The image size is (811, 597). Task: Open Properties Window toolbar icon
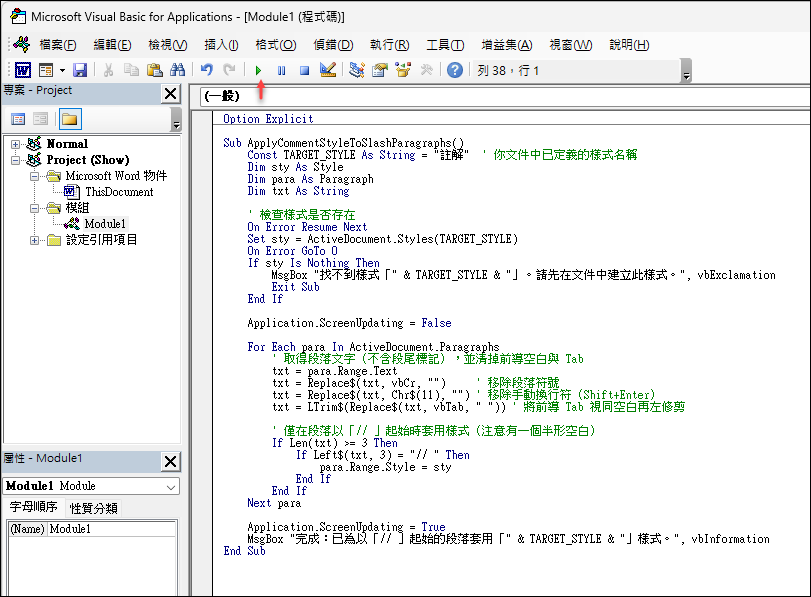[x=380, y=70]
